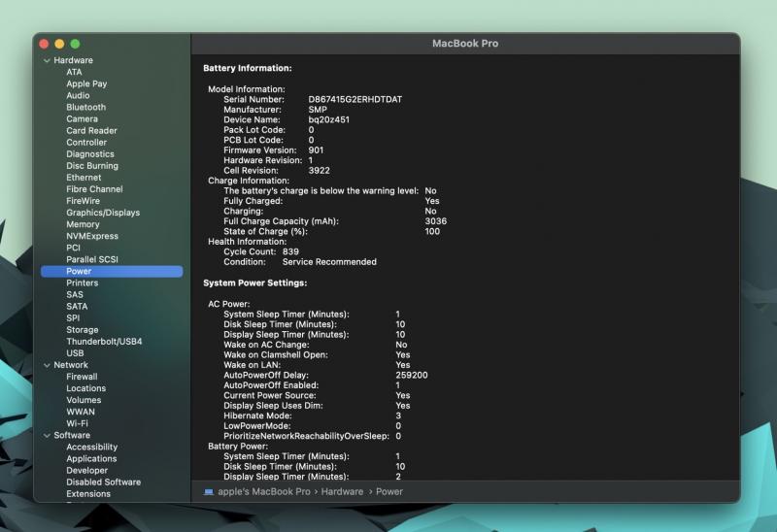Open Wi-Fi under Network

point(77,423)
